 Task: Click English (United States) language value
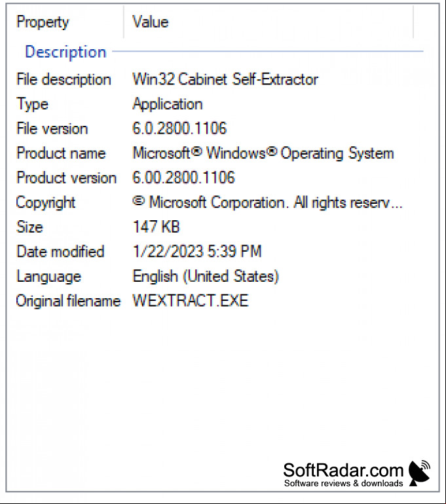click(206, 277)
